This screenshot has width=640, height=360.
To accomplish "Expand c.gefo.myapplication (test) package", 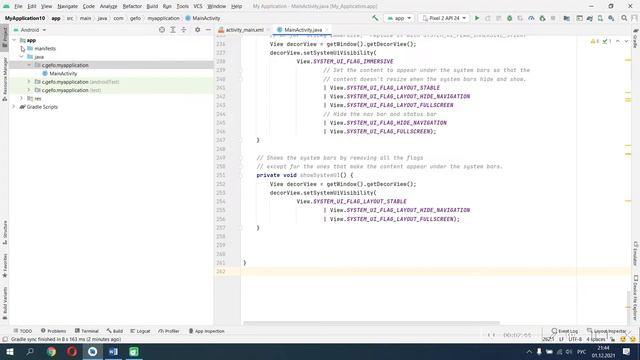I will pyautogui.click(x=29, y=90).
